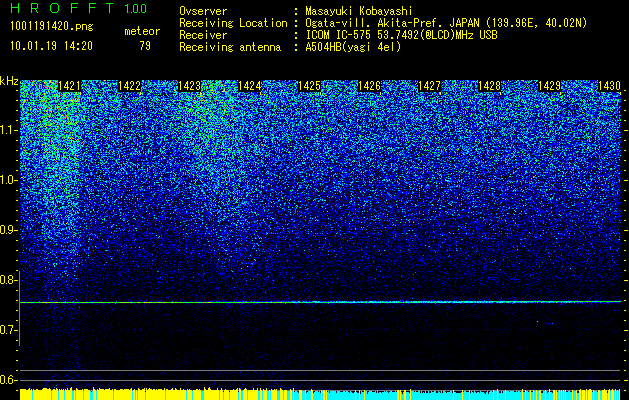Click the 'Ovserver' field label
This screenshot has height=400, width=629.
(x=203, y=11)
